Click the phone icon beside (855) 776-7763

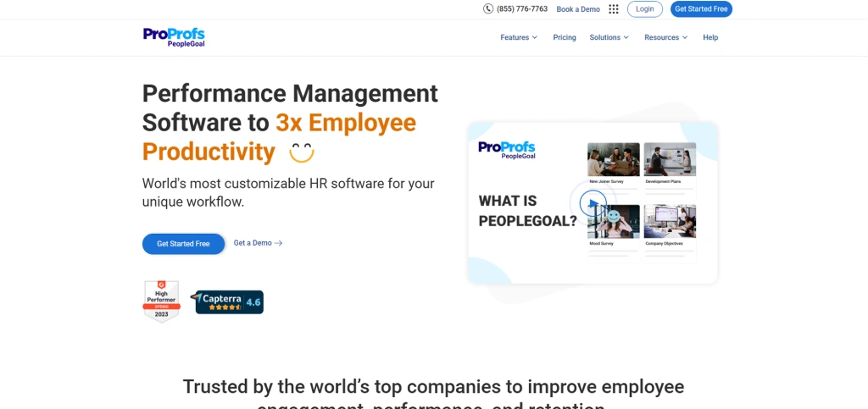pos(487,8)
